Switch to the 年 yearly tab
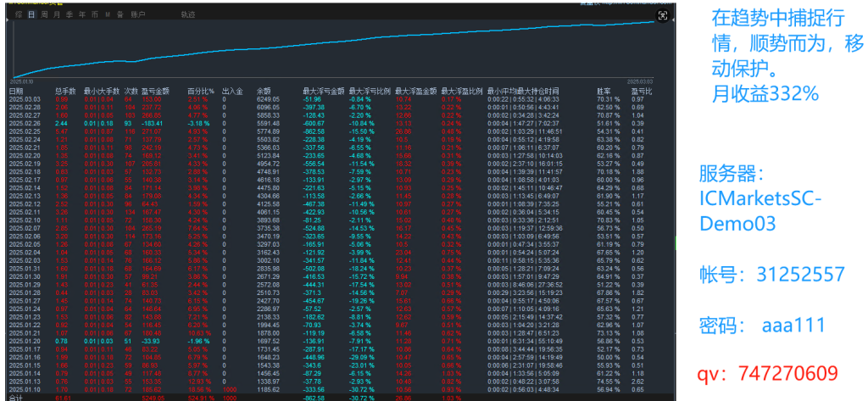Image resolution: width=868 pixels, height=401 pixels. (x=82, y=15)
